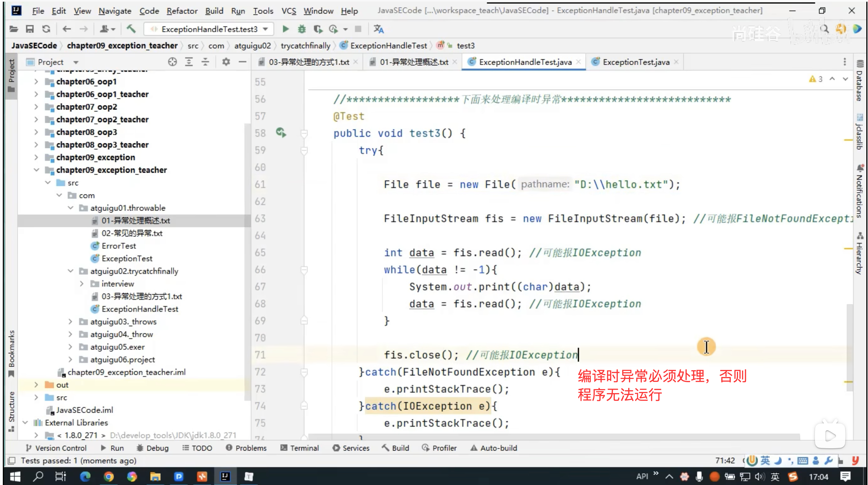Image resolution: width=868 pixels, height=485 pixels.
Task: Toggle code fold marker on line 66
Action: 304,270
